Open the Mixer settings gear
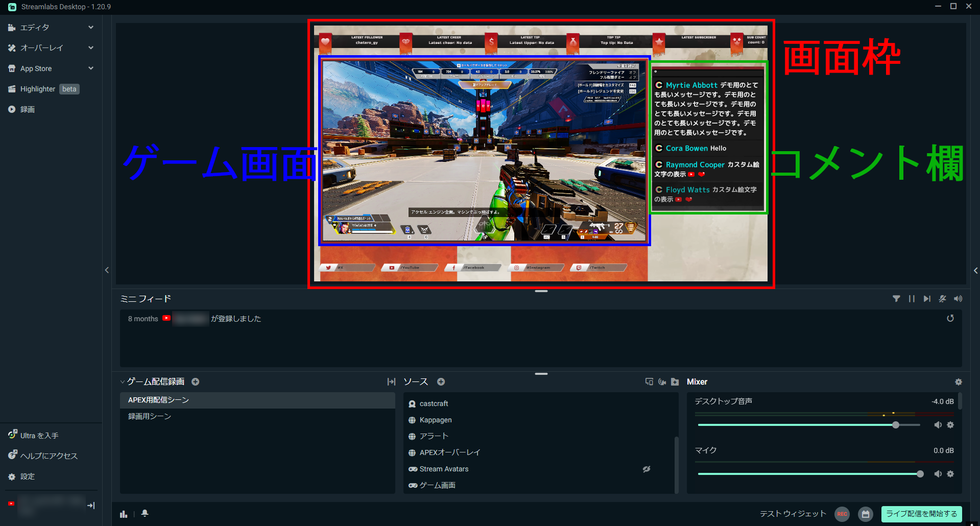 click(x=959, y=382)
